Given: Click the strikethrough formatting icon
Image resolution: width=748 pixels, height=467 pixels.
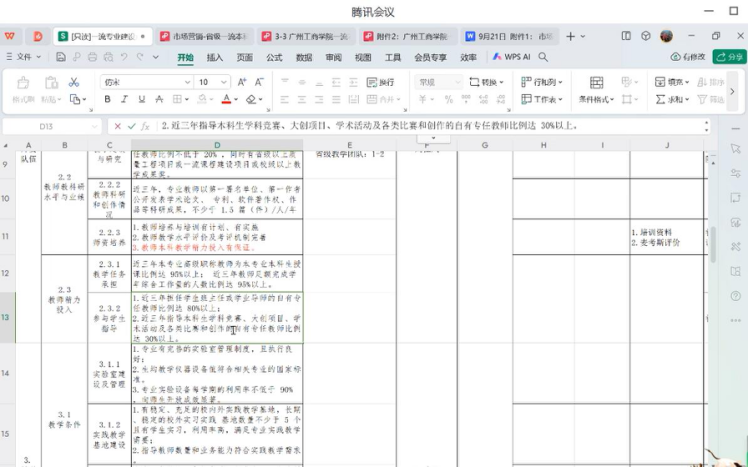Looking at the screenshot, I should pyautogui.click(x=160, y=100).
